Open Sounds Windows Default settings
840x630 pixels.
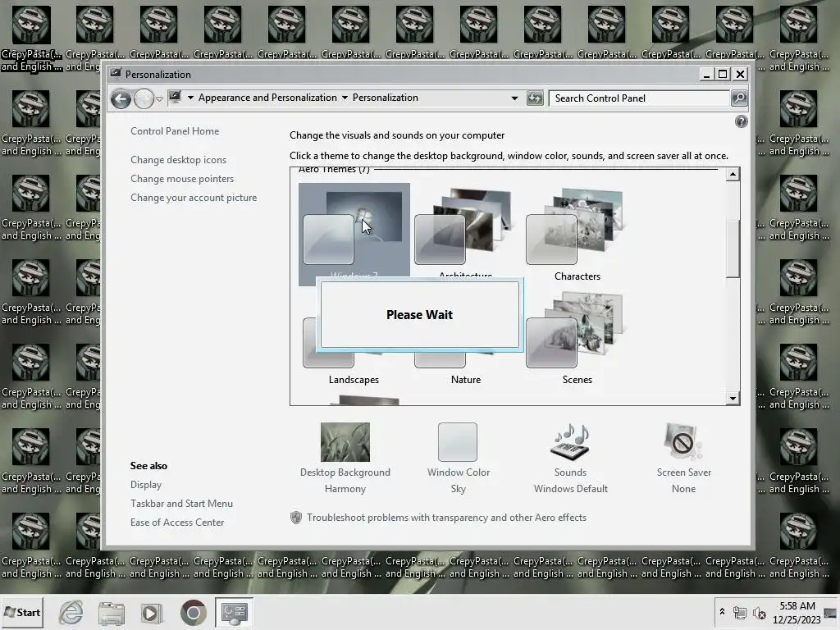pos(571,458)
